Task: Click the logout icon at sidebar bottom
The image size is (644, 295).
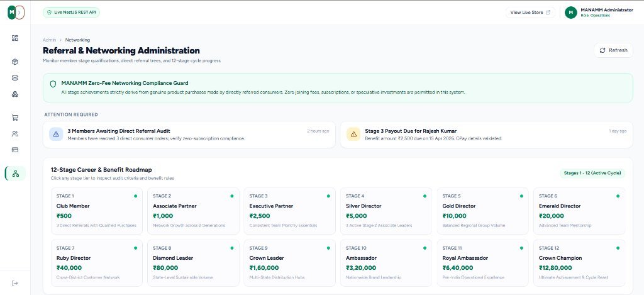Action: (x=15, y=283)
